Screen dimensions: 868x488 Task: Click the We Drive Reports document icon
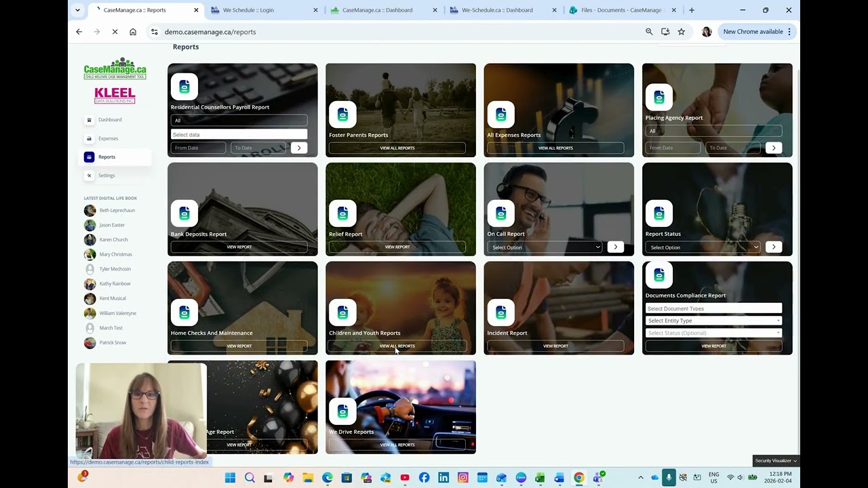[342, 411]
